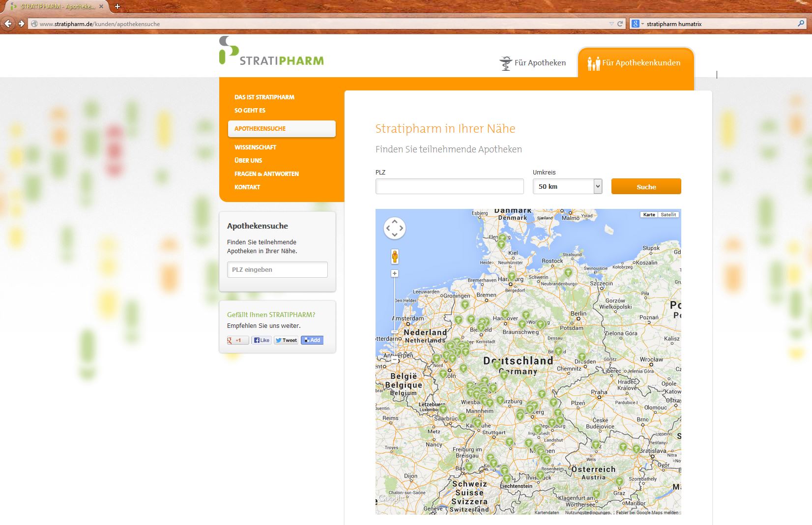Switch to the Für Apotheken tab
Image resolution: width=812 pixels, height=525 pixels.
(x=532, y=63)
